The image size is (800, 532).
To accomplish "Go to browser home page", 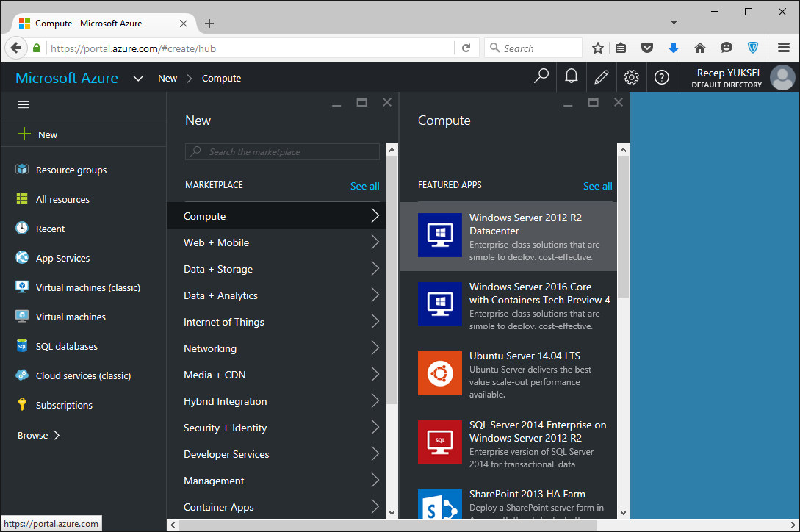I will click(x=700, y=48).
